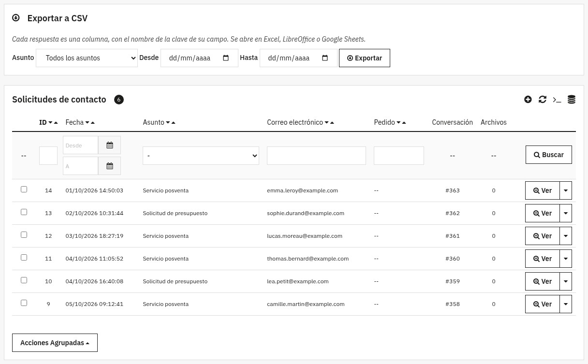This screenshot has width=588, height=364.
Task: Open the Asunto filter dropdown
Action: 201,156
